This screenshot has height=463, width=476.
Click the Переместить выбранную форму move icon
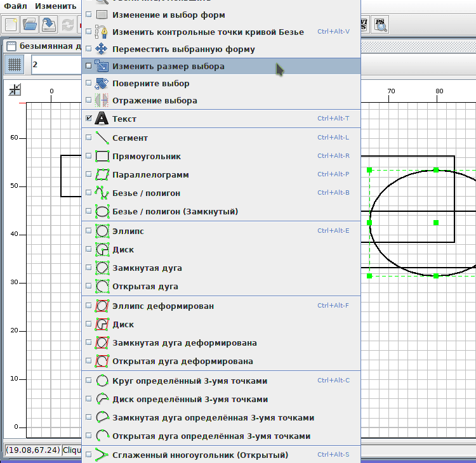pos(102,49)
